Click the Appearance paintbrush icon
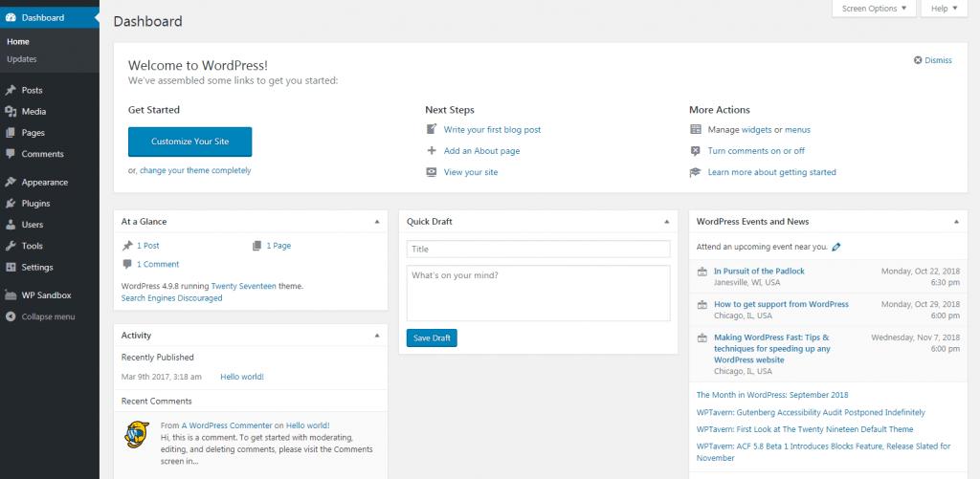This screenshot has height=479, width=980. (x=11, y=183)
